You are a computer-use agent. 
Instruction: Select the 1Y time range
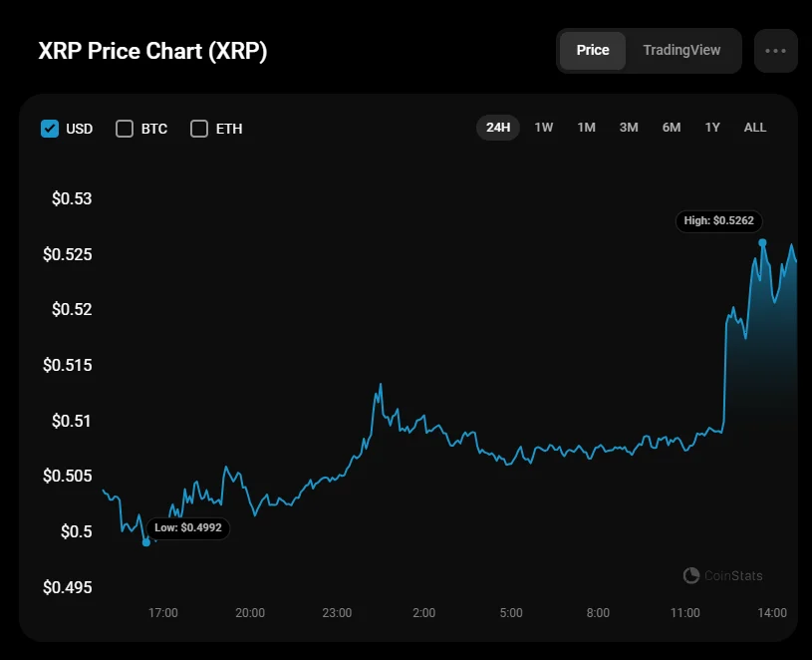(x=712, y=128)
